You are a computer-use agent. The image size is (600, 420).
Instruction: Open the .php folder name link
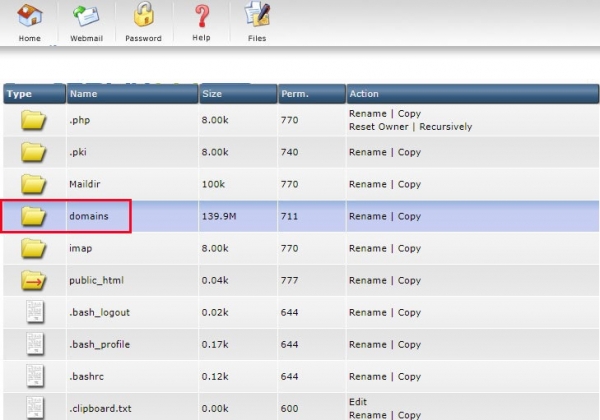pyautogui.click(x=80, y=120)
